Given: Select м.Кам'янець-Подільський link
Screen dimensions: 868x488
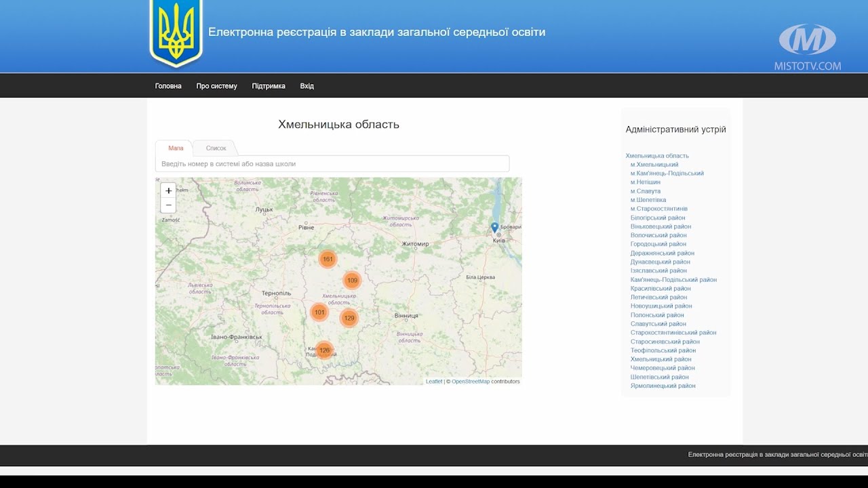Looking at the screenshot, I should pos(667,174).
